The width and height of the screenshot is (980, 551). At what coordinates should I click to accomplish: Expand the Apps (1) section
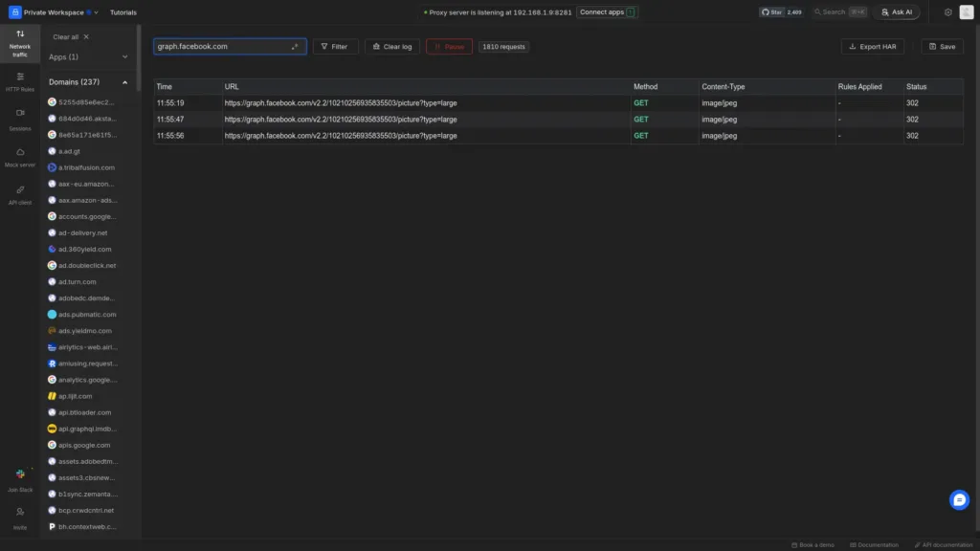pyautogui.click(x=88, y=56)
